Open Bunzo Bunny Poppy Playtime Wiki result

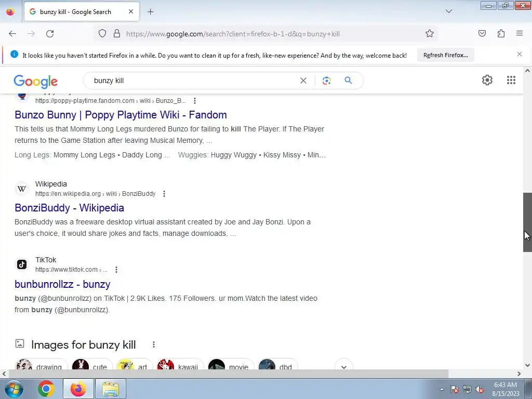tap(121, 115)
